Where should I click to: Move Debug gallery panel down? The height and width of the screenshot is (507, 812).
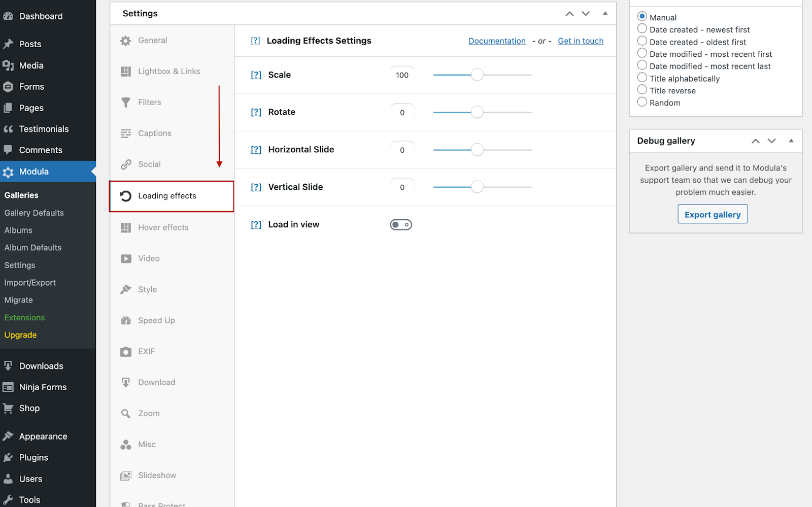(x=771, y=141)
